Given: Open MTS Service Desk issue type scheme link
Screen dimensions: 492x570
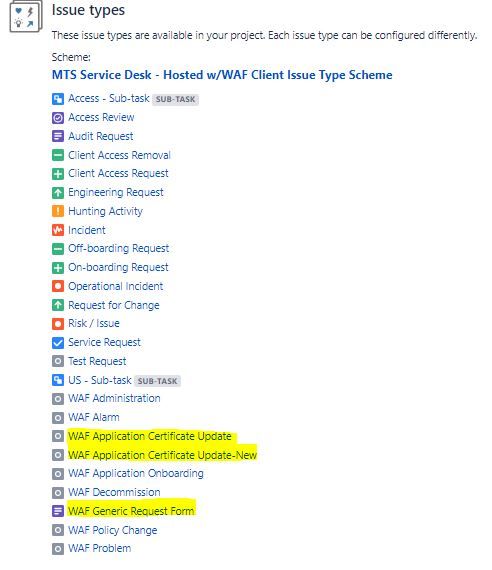Looking at the screenshot, I should tap(222, 75).
